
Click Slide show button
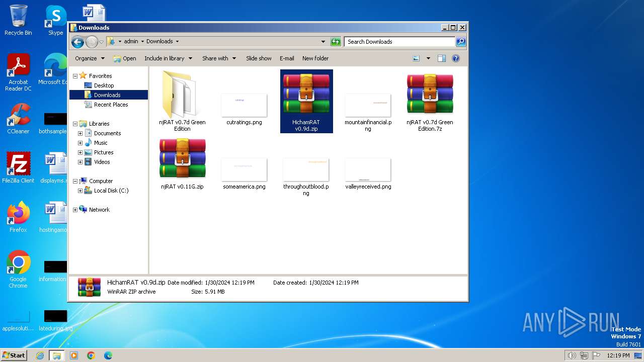click(x=259, y=58)
